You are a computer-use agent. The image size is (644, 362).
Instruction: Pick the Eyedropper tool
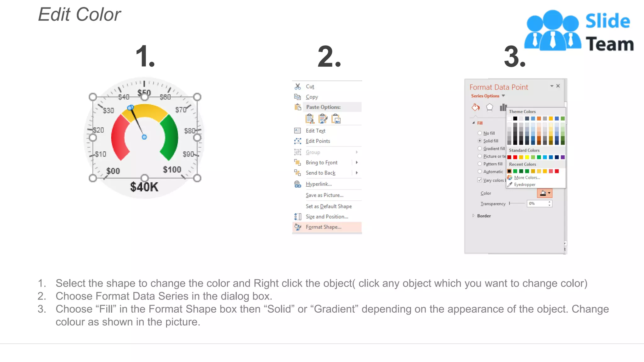click(x=522, y=185)
